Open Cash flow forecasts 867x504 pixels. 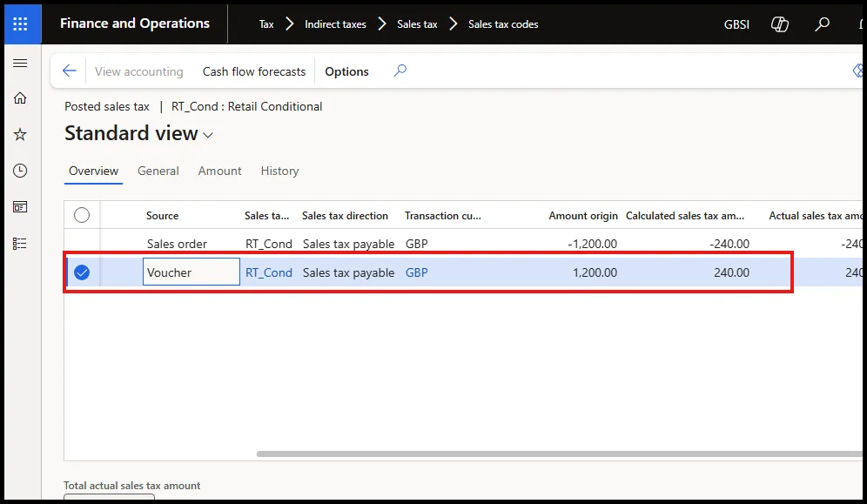click(x=254, y=71)
